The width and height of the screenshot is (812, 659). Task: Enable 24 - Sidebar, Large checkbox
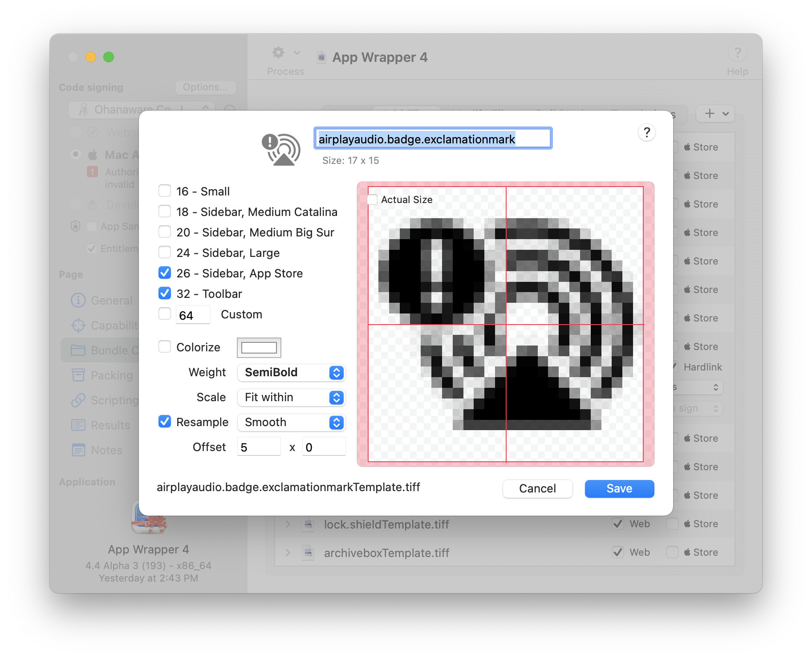click(x=165, y=252)
